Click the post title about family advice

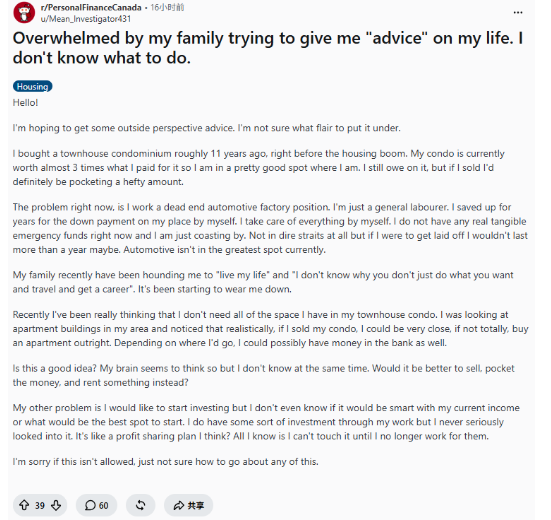pos(268,48)
